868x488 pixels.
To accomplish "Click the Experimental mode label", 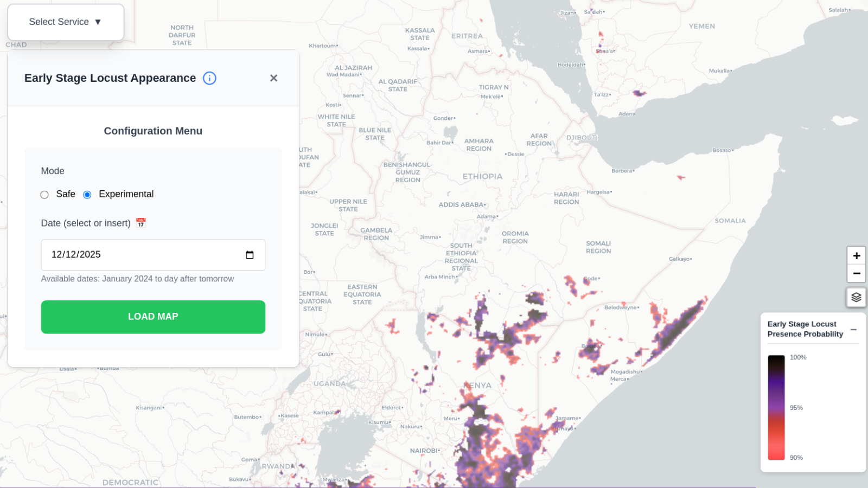I will tap(126, 194).
